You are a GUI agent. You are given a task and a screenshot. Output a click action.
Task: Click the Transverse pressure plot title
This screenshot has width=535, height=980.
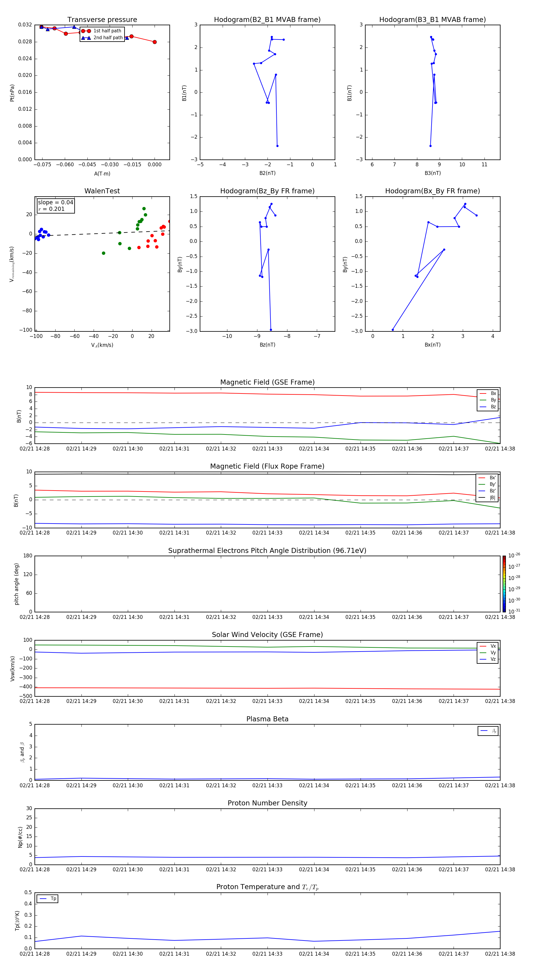(102, 20)
